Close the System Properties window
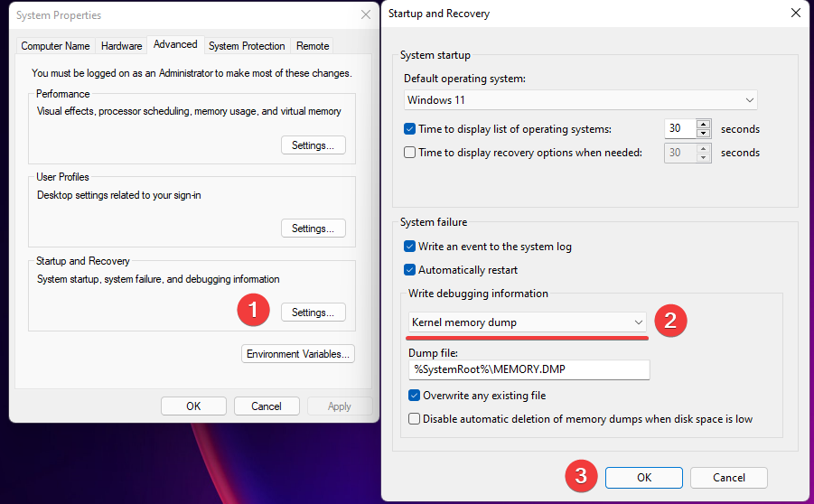Image resolution: width=814 pixels, height=504 pixels. pos(366,14)
